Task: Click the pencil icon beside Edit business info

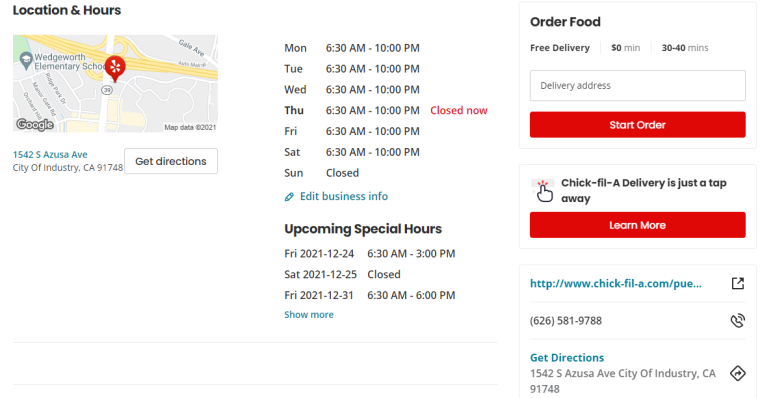Action: [x=289, y=197]
